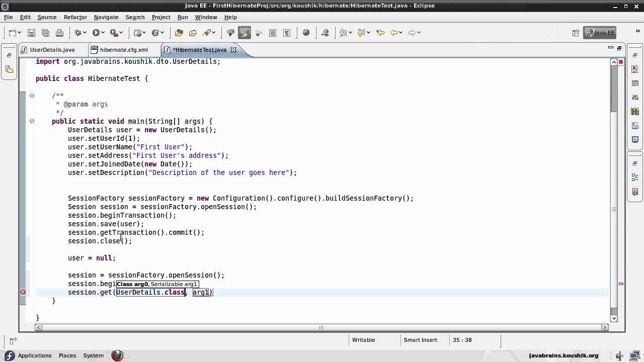644x362 pixels.
Task: Launch Firefox from the bottom panel
Action: tap(117, 355)
